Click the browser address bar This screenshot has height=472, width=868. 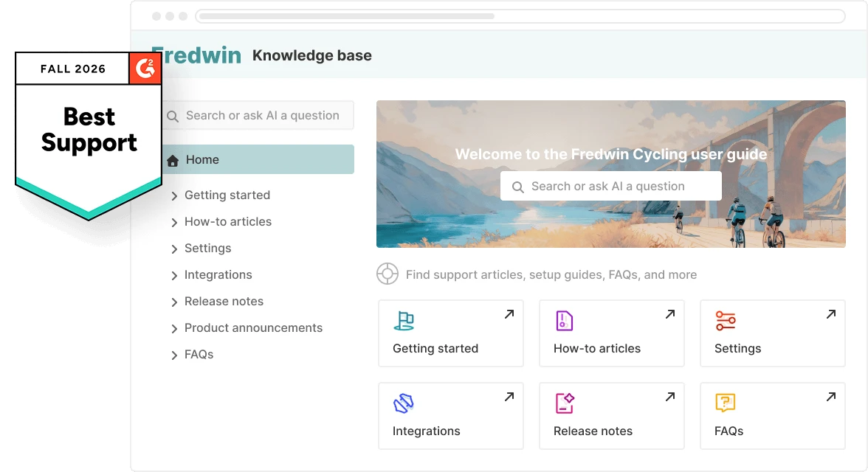coord(520,16)
